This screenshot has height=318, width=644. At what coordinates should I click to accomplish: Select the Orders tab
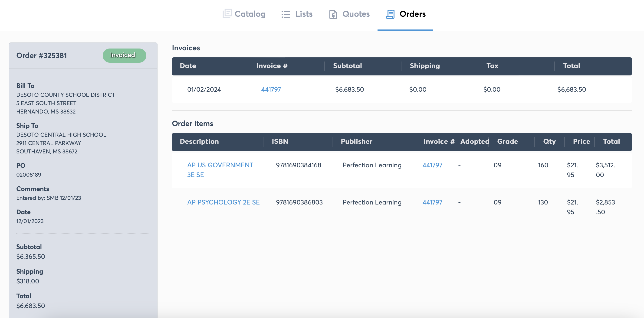click(405, 14)
